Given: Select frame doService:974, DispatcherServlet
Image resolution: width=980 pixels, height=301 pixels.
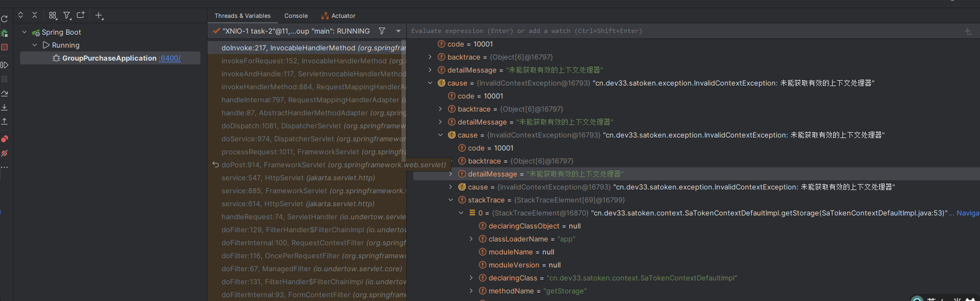Looking at the screenshot, I should (307, 139).
